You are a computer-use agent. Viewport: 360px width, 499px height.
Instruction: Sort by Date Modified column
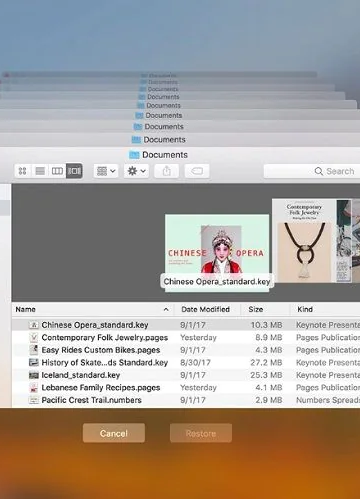(205, 309)
